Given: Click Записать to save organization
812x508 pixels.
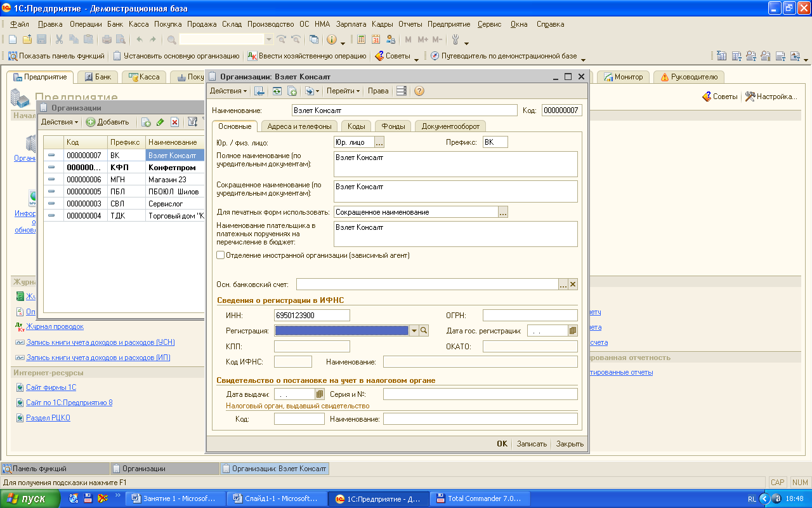Looking at the screenshot, I should tap(532, 444).
